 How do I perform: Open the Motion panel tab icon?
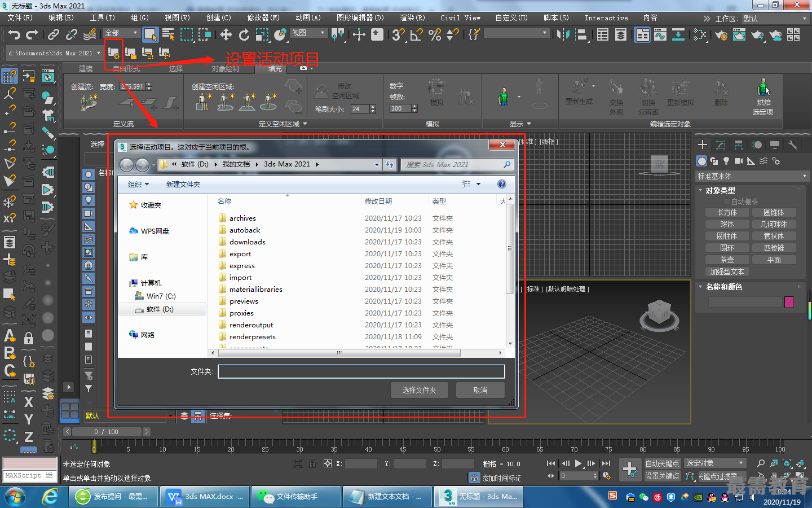[x=757, y=145]
